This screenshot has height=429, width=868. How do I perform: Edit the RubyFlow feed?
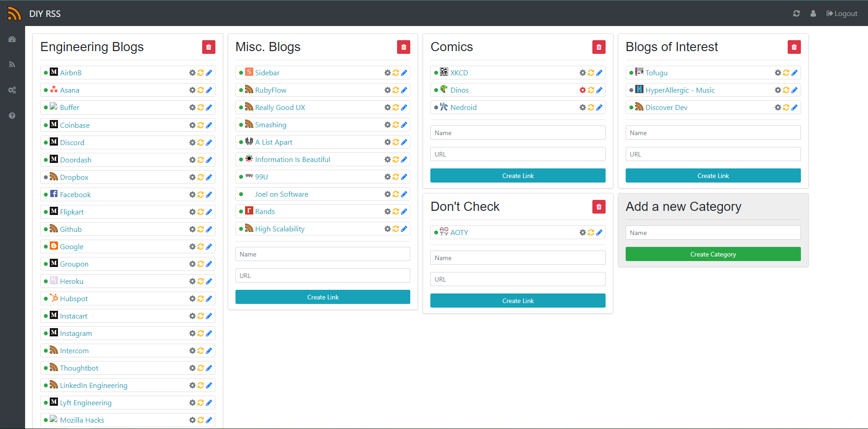coord(404,90)
